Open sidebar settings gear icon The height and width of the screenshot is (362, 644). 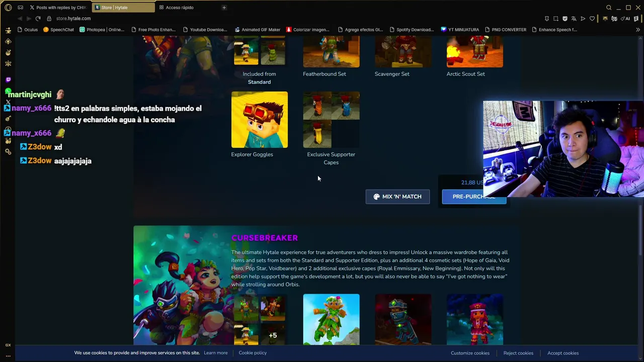[x=8, y=152]
